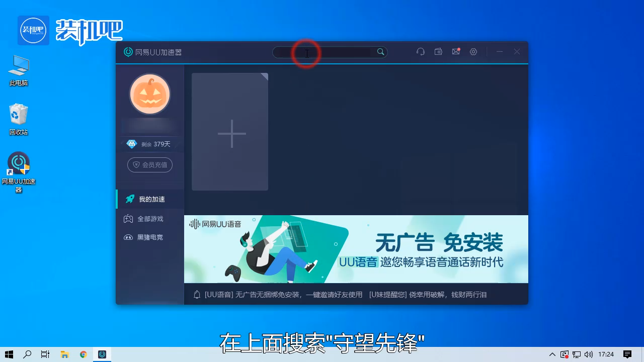This screenshot has width=644, height=362.
Task: Click the 会员充值 recharge button
Action: (150, 165)
